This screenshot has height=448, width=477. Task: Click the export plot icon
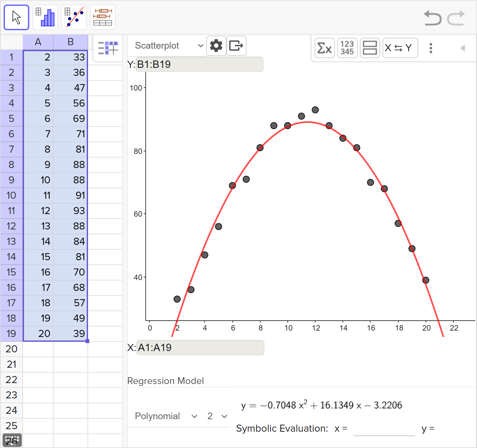point(236,46)
